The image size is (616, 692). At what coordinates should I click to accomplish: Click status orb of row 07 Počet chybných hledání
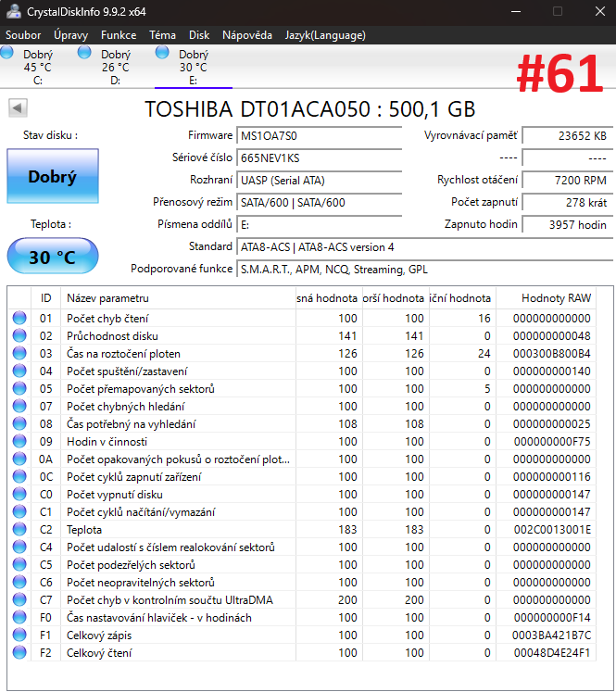19,406
